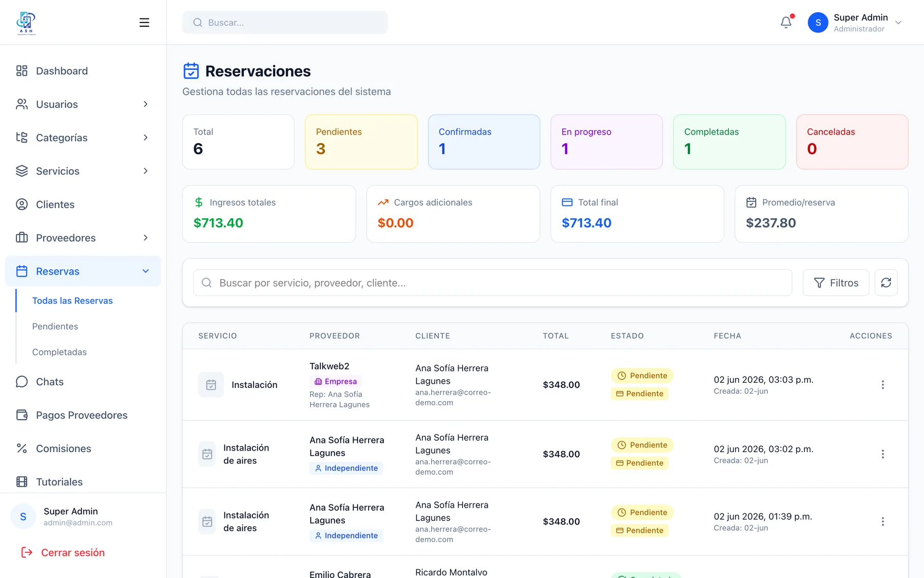The height and width of the screenshot is (578, 924).
Task: Click the Empresa badge under Talkweb2
Action: pos(336,381)
